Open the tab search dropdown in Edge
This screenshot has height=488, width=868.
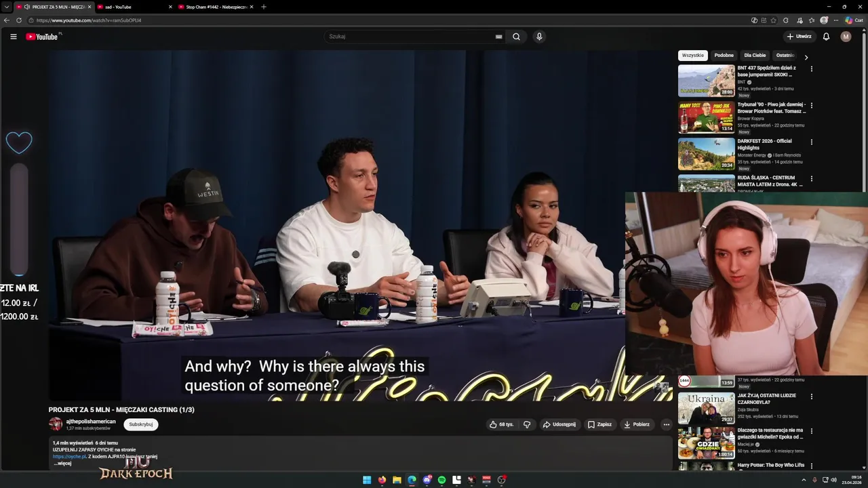click(6, 7)
